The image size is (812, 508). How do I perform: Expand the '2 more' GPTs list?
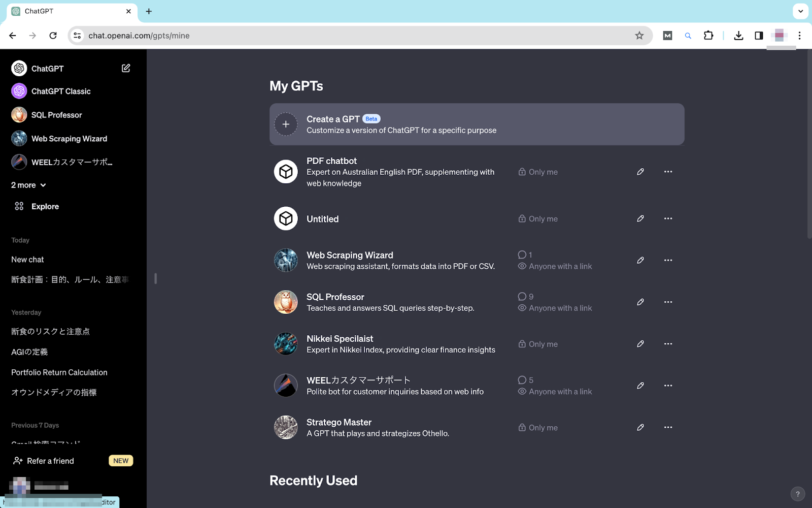pyautogui.click(x=28, y=185)
